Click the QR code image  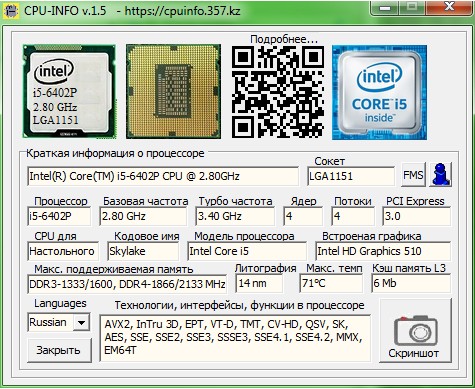click(x=278, y=92)
